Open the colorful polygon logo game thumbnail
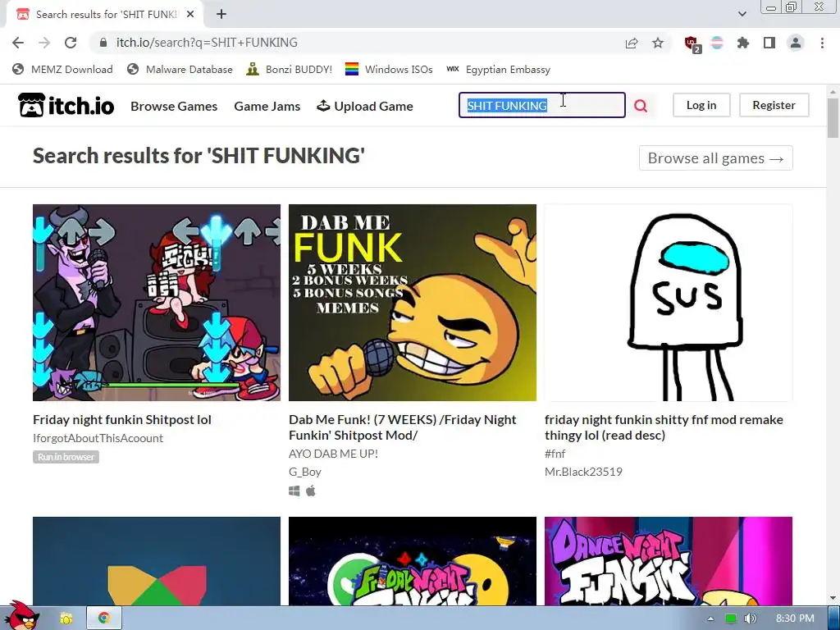The width and height of the screenshot is (840, 630). tap(157, 561)
